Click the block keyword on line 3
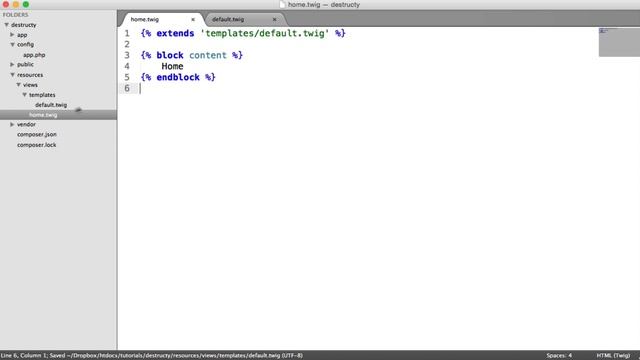Screen dimensions: 640x360 pyautogui.click(x=170, y=55)
